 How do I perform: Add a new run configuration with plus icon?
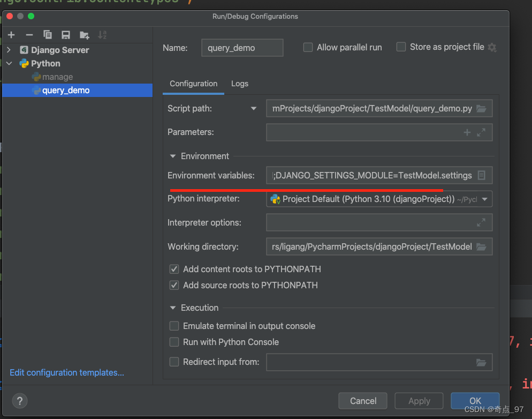coord(11,35)
